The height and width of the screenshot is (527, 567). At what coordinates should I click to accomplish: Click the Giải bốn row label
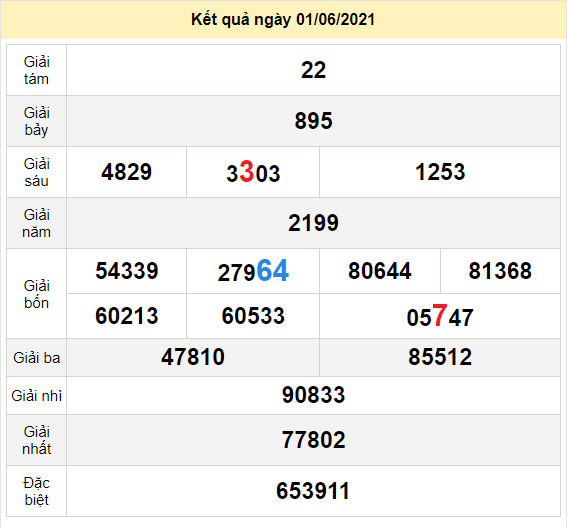coord(37,294)
